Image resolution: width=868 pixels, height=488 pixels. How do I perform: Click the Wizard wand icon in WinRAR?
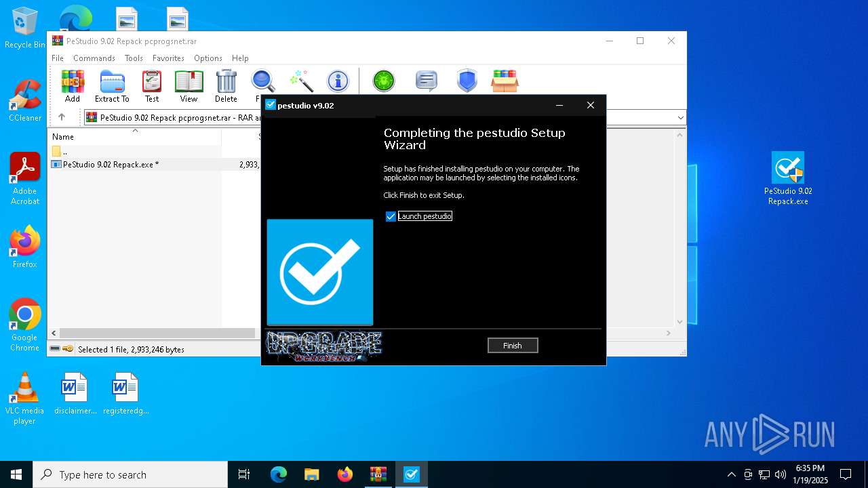click(300, 81)
